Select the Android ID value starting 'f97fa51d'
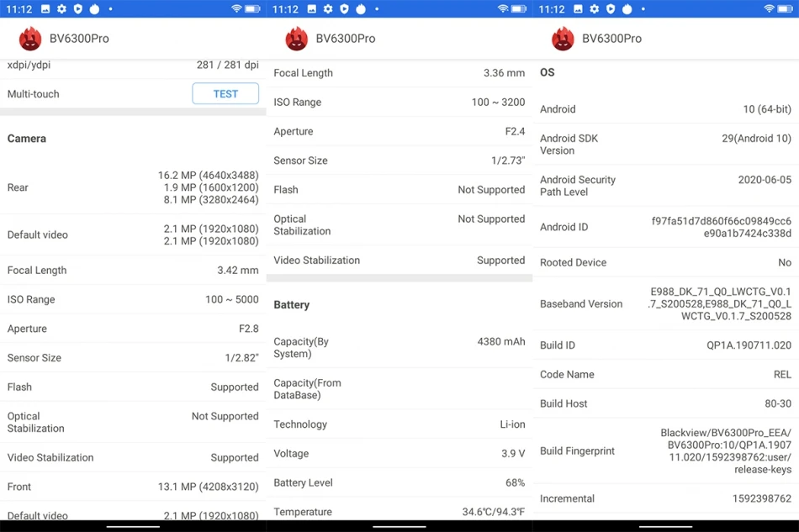The image size is (799, 532). coord(721,227)
